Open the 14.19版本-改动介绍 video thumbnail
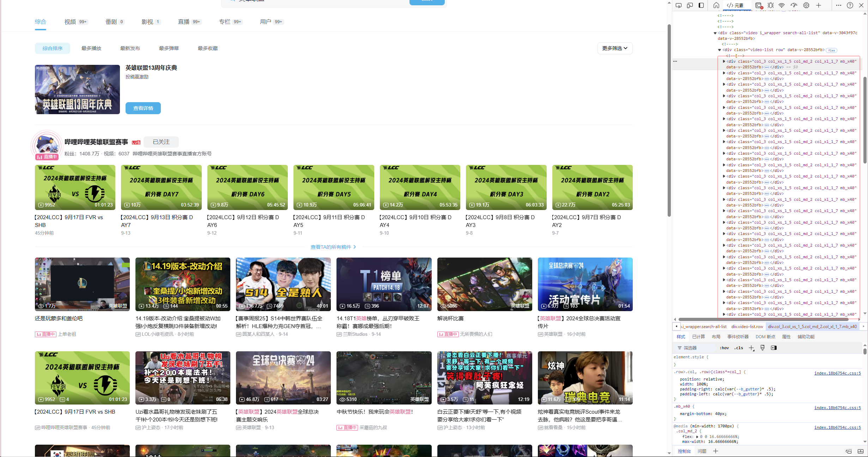The width and height of the screenshot is (868, 457). click(x=183, y=284)
